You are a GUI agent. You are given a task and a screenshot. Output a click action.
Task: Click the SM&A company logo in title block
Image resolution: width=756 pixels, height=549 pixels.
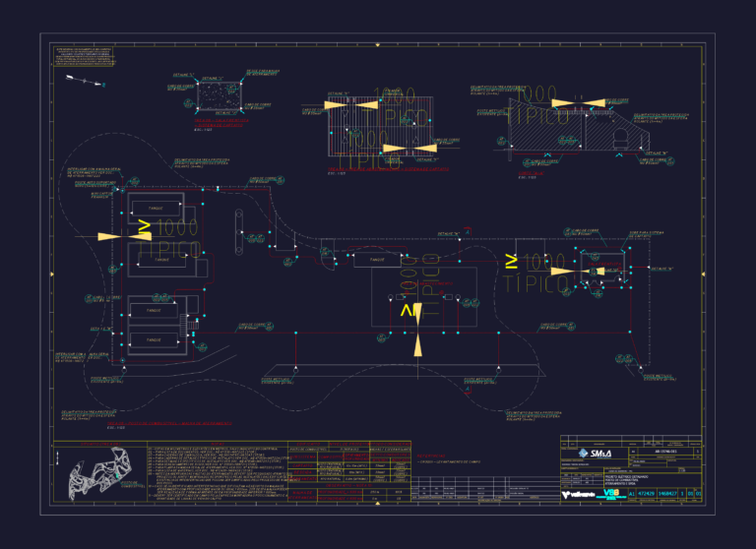click(595, 454)
